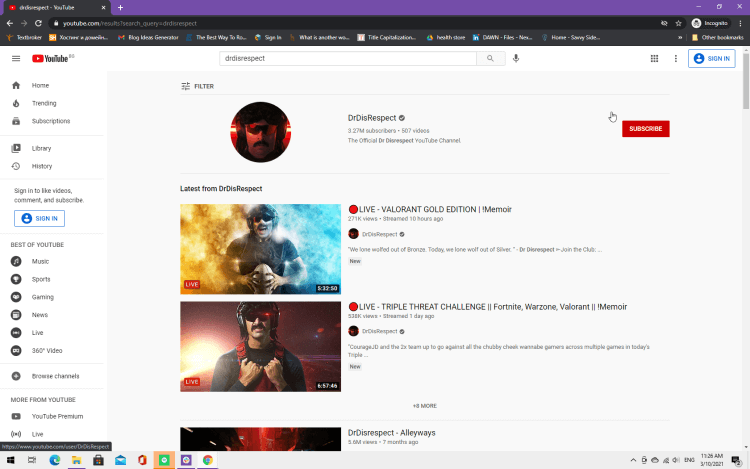Click the YouTube logo
This screenshot has height=469, width=750.
[x=50, y=58]
